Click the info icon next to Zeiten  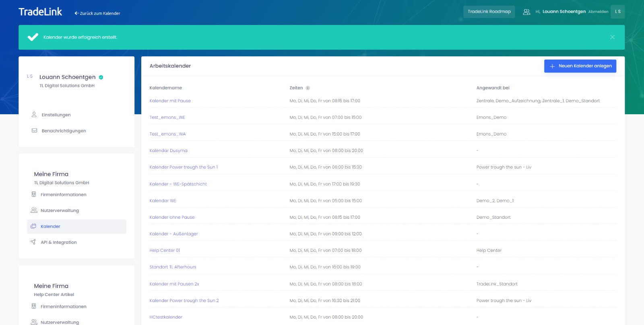pos(308,88)
